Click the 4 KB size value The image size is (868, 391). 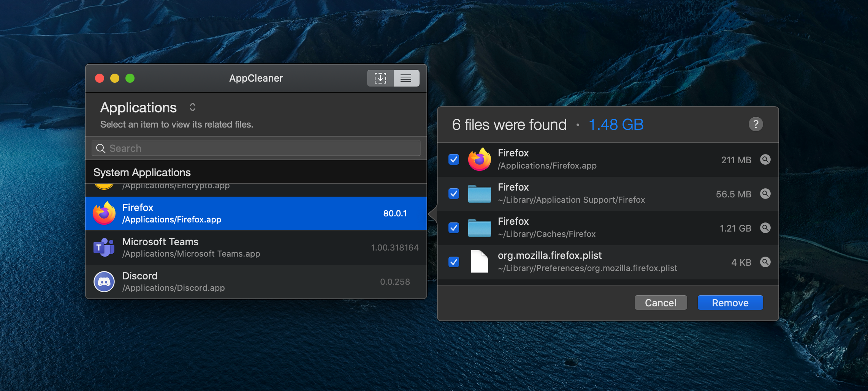(741, 262)
